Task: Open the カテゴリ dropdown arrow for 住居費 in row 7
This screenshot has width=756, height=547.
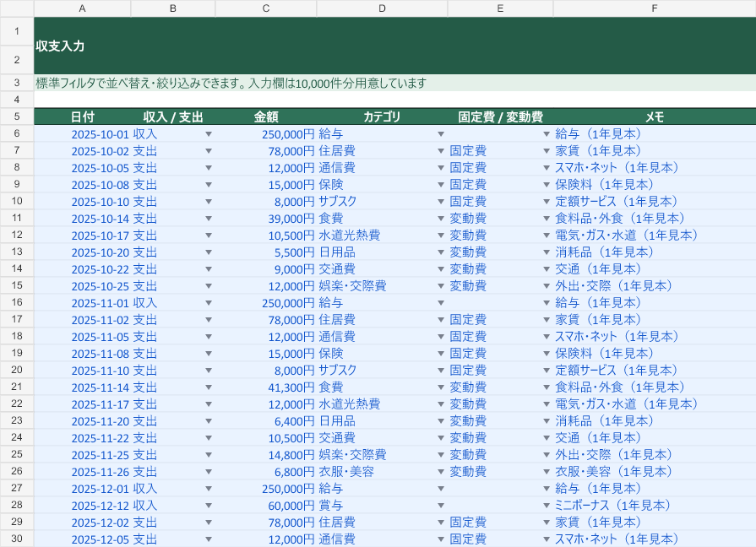Action: [441, 151]
